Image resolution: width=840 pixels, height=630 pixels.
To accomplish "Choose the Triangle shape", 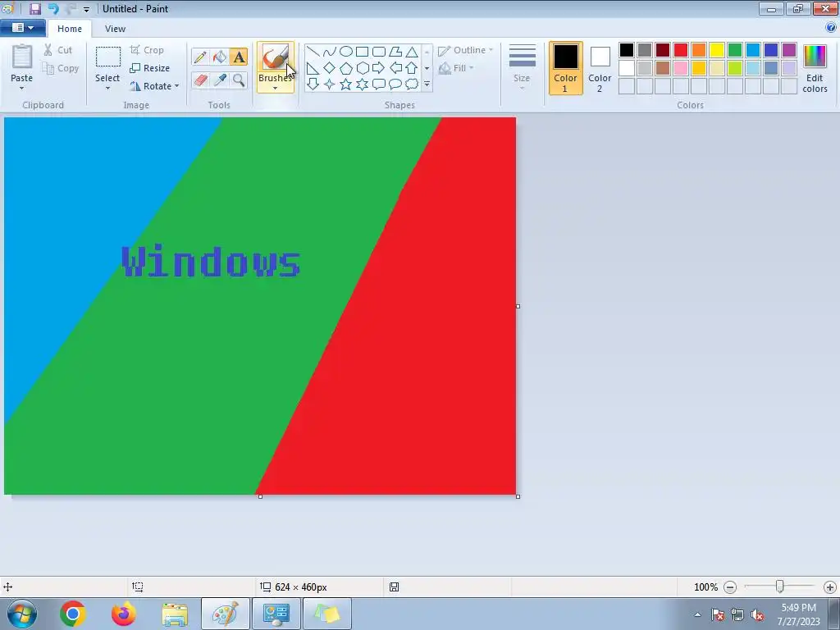I will tap(412, 52).
